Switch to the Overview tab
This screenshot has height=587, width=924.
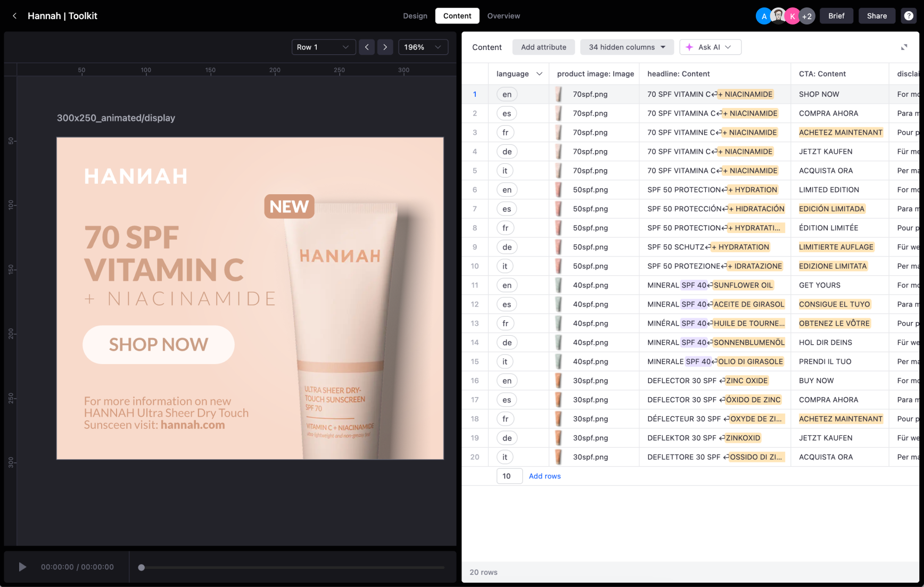[x=504, y=16]
